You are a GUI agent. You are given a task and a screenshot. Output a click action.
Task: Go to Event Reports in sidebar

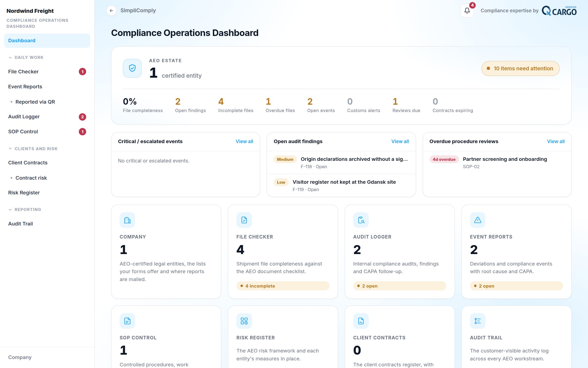pyautogui.click(x=47, y=87)
